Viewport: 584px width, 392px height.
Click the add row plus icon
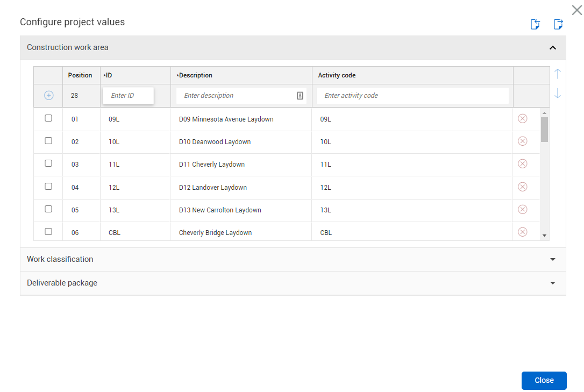pyautogui.click(x=49, y=95)
